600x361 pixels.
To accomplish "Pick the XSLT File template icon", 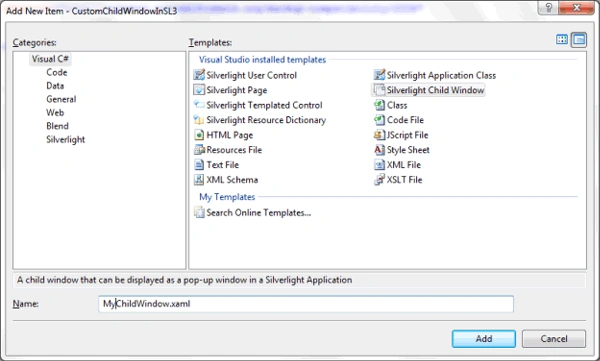I will click(379, 180).
